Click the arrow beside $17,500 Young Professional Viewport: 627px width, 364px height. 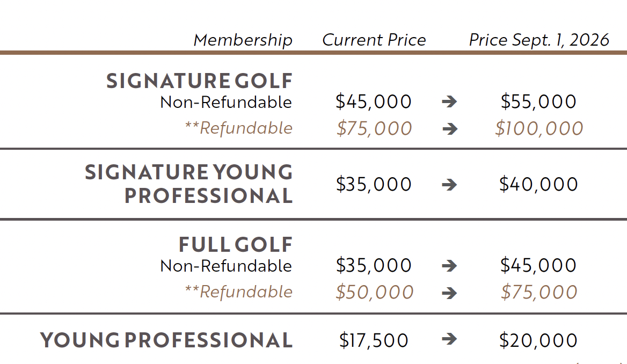coord(449,339)
